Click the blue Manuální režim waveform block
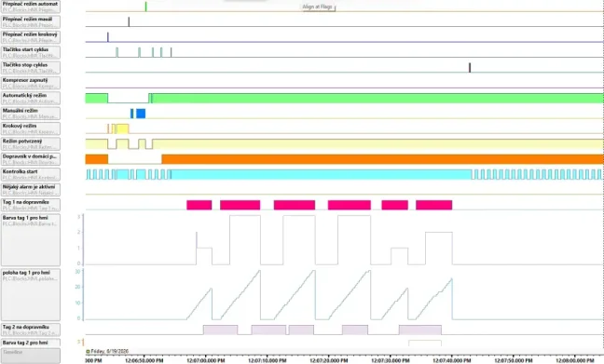 tap(141, 114)
